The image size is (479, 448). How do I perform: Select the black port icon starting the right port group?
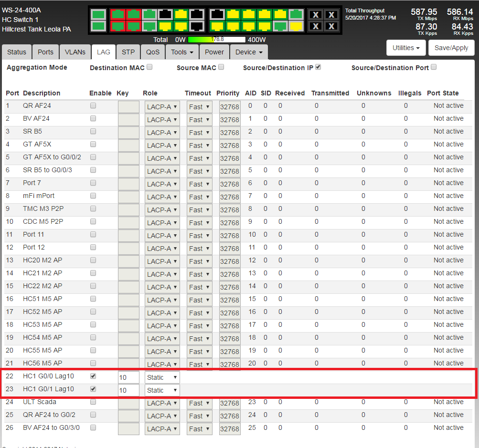pyautogui.click(x=217, y=15)
